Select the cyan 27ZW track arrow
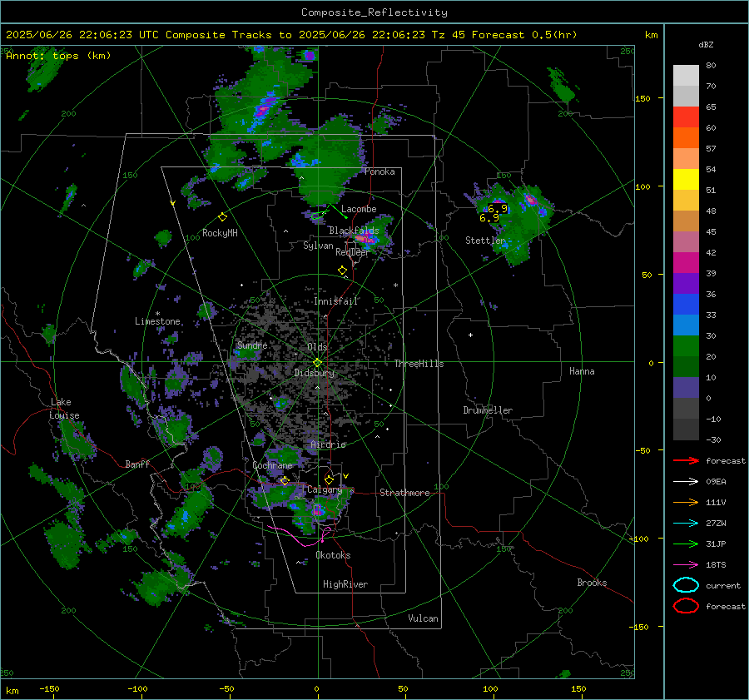 (686, 524)
